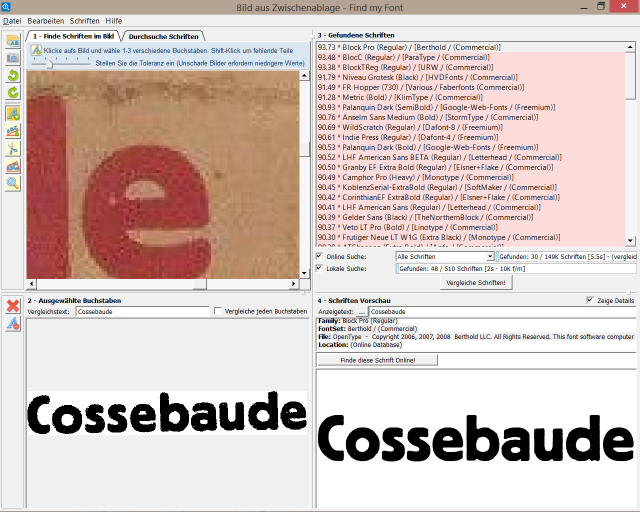The height and width of the screenshot is (512, 640).
Task: Uncheck the Zeige Details checkbox
Action: pos(590,300)
